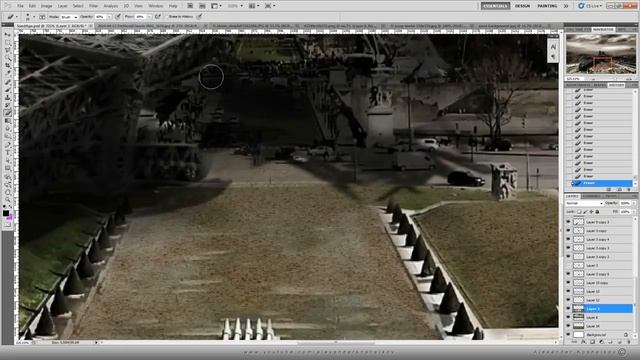Open the Screen Mode dropdown

pyautogui.click(x=269, y=6)
